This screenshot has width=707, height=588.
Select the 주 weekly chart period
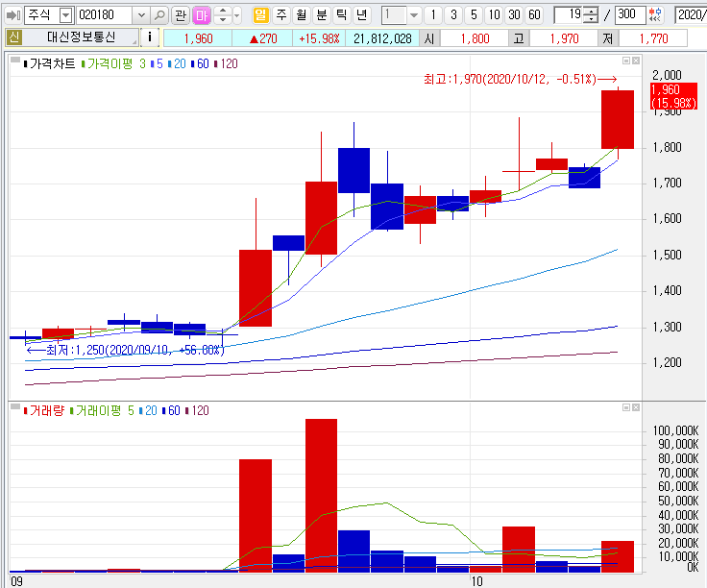click(280, 15)
